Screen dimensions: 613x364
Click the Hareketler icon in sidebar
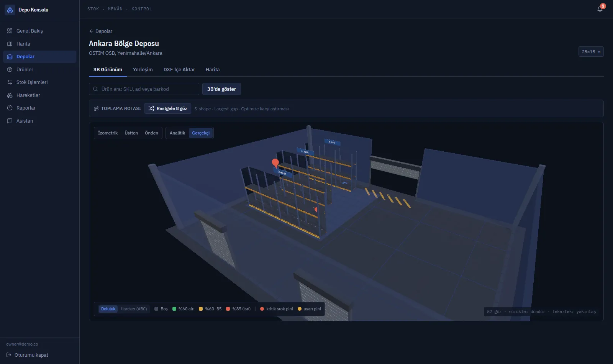(10, 95)
